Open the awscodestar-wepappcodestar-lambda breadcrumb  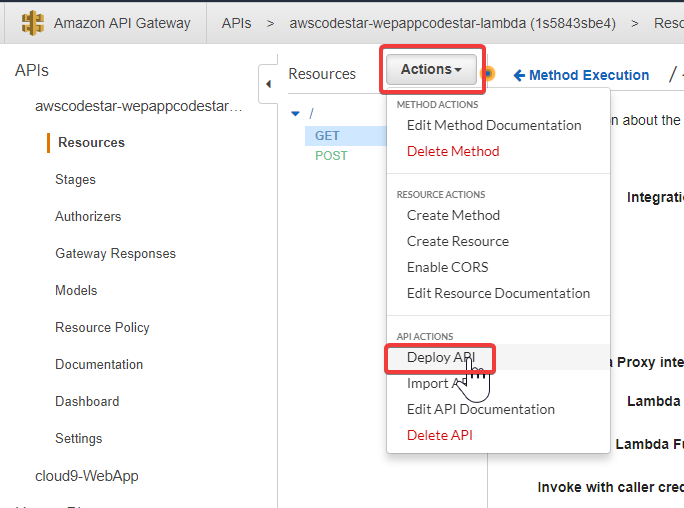tap(452, 23)
